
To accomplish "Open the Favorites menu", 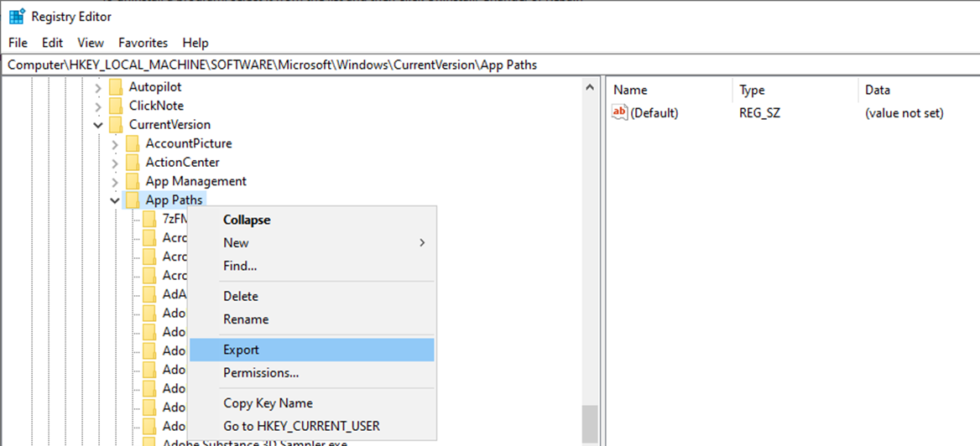I will (x=143, y=43).
